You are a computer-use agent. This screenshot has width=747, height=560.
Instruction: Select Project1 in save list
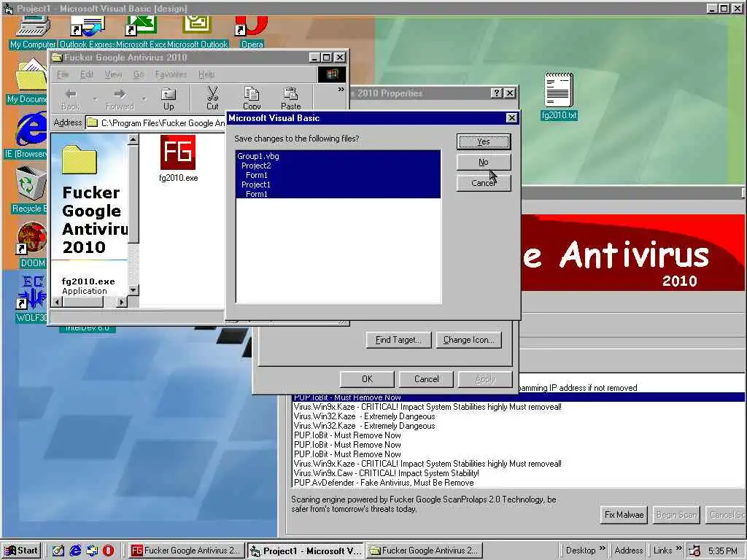tap(338, 184)
